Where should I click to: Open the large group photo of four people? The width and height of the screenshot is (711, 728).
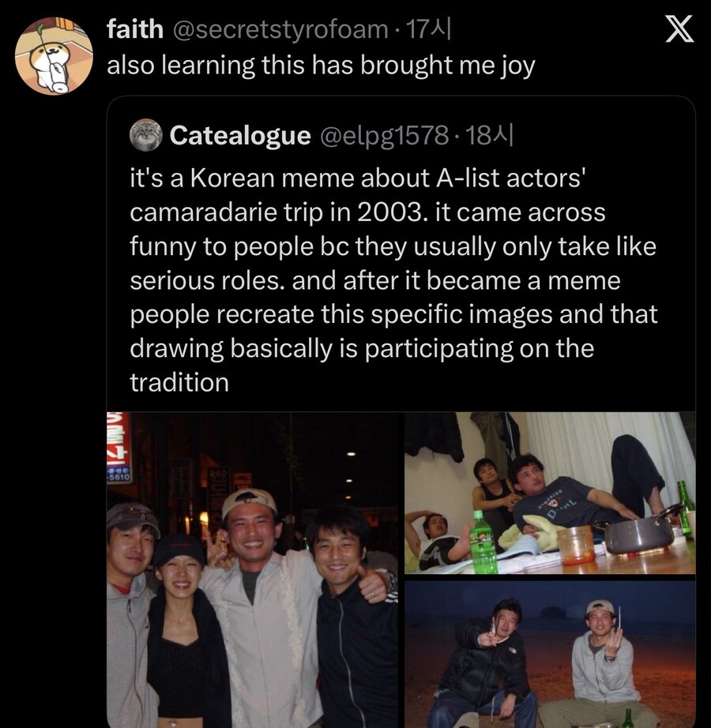pyautogui.click(x=254, y=569)
